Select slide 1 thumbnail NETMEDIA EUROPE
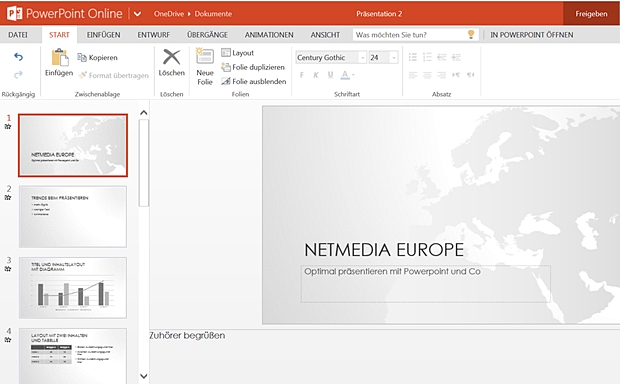620x384 pixels. pyautogui.click(x=73, y=145)
